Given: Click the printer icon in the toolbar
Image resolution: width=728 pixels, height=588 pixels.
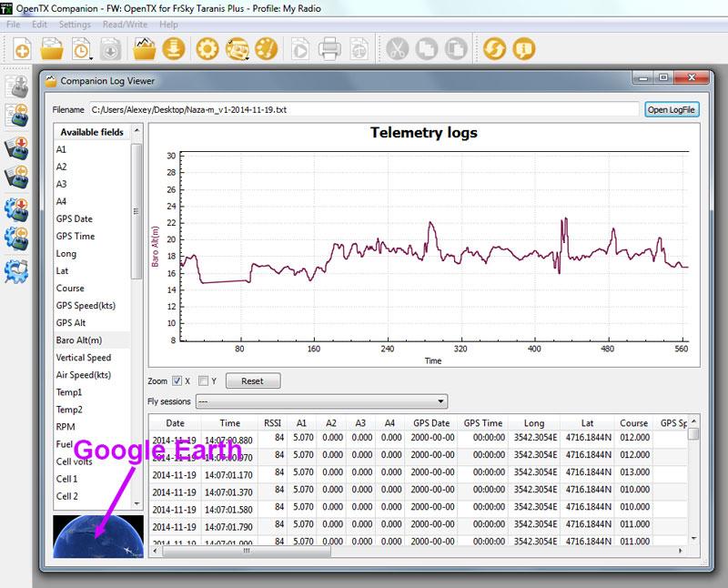Looking at the screenshot, I should 329,49.
